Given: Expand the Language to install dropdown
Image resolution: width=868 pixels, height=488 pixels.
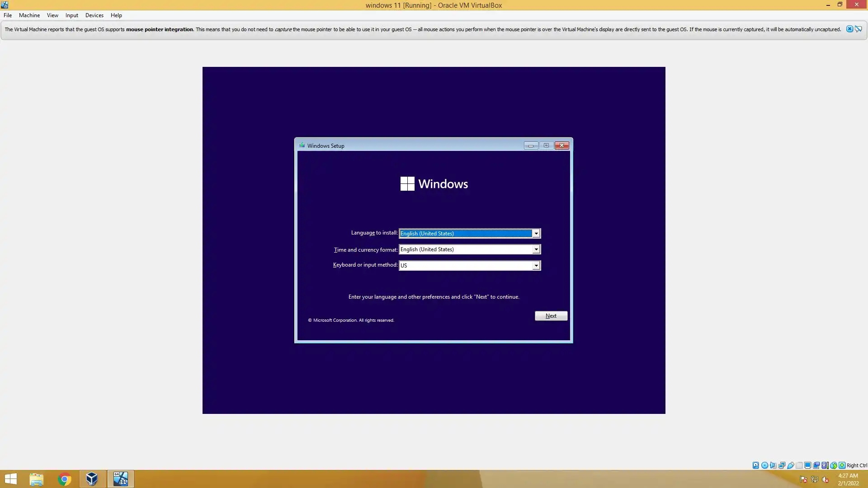Looking at the screenshot, I should (x=536, y=234).
